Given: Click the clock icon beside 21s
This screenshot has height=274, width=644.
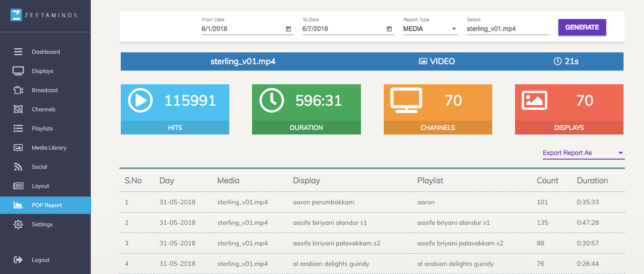Looking at the screenshot, I should (558, 61).
